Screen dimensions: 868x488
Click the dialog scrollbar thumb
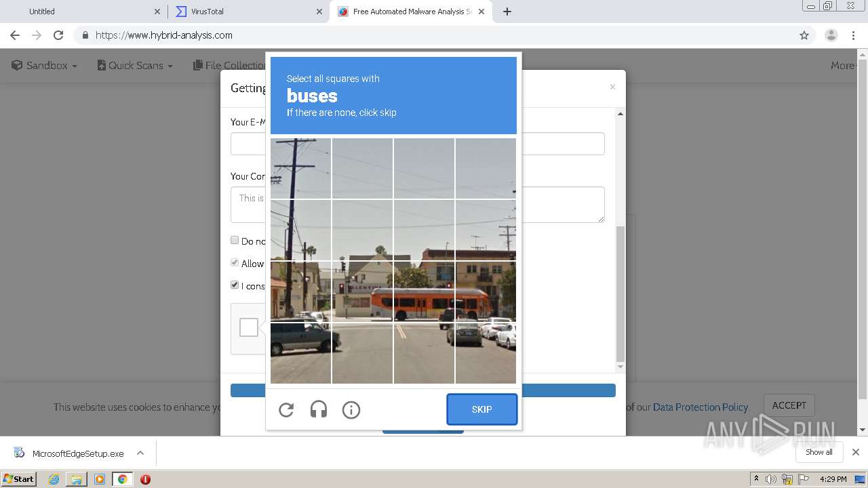point(620,293)
